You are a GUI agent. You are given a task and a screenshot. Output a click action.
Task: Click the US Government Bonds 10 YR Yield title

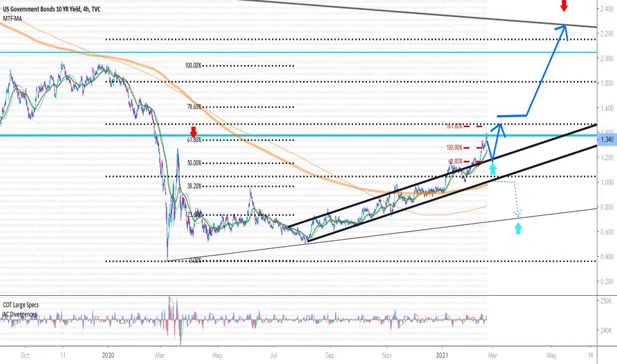(x=52, y=9)
